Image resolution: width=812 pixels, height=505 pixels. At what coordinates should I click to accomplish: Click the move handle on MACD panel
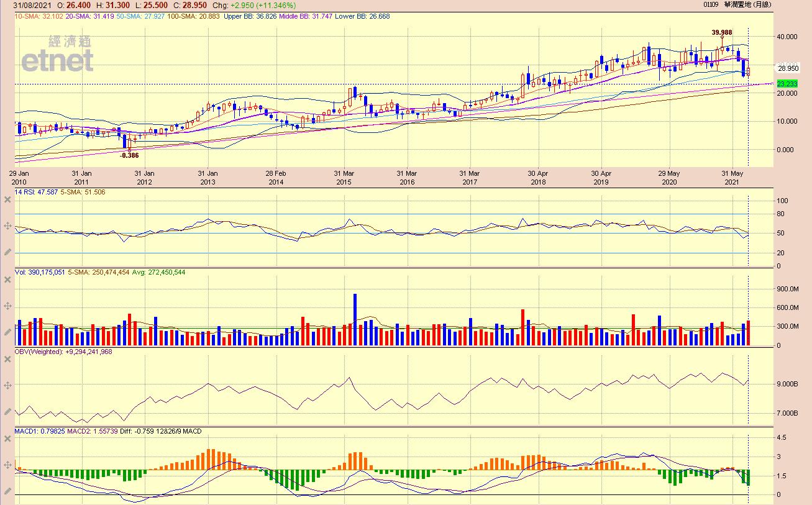[7, 465]
